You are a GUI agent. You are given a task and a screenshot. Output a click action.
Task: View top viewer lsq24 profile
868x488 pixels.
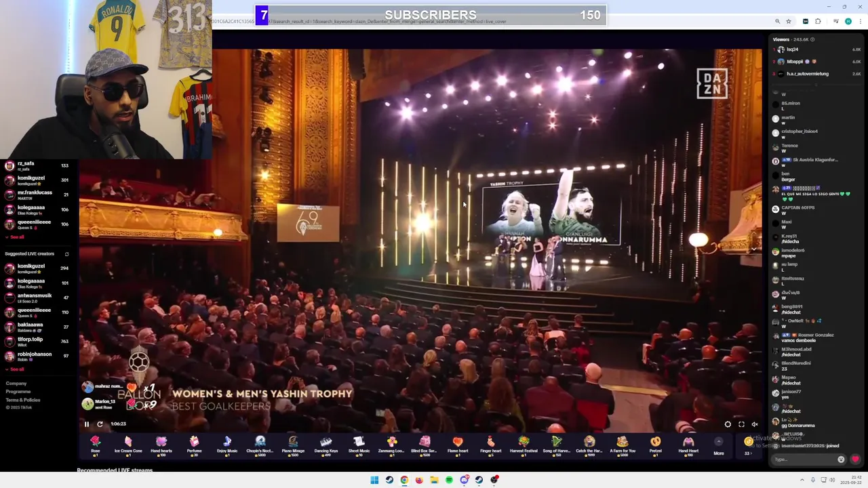coord(817,49)
